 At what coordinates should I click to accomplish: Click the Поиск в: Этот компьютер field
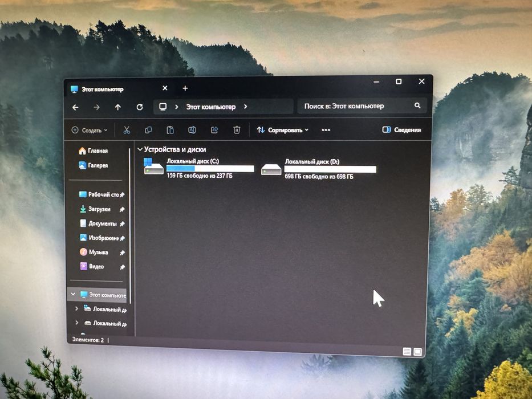(x=362, y=106)
